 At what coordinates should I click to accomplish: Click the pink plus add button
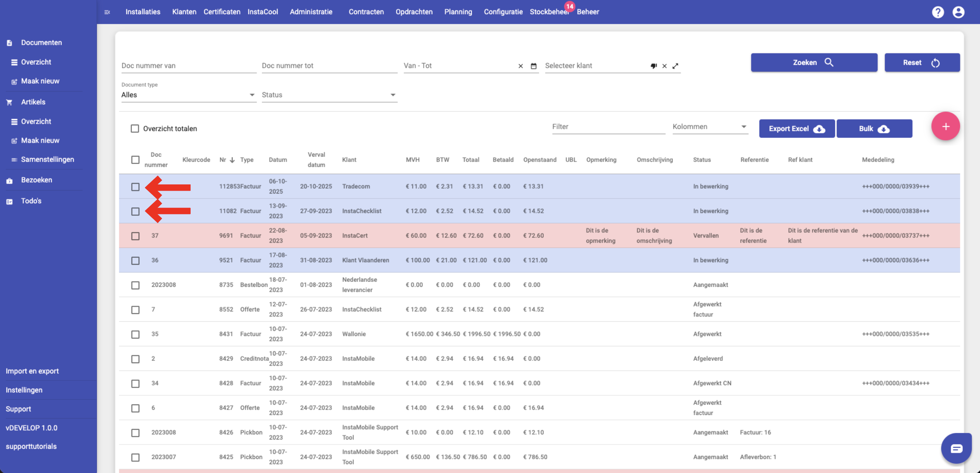[946, 126]
